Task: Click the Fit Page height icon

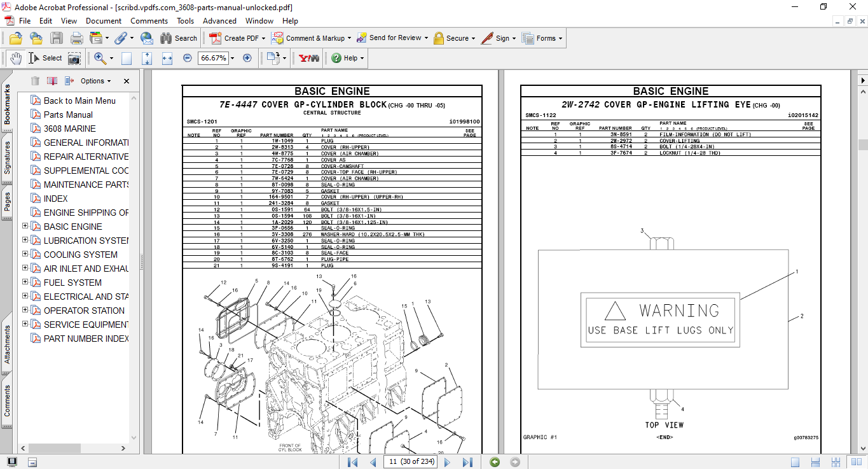Action: click(147, 58)
